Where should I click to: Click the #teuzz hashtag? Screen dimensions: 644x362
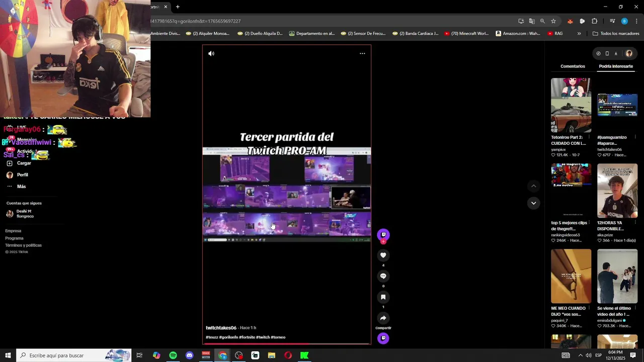point(212,337)
